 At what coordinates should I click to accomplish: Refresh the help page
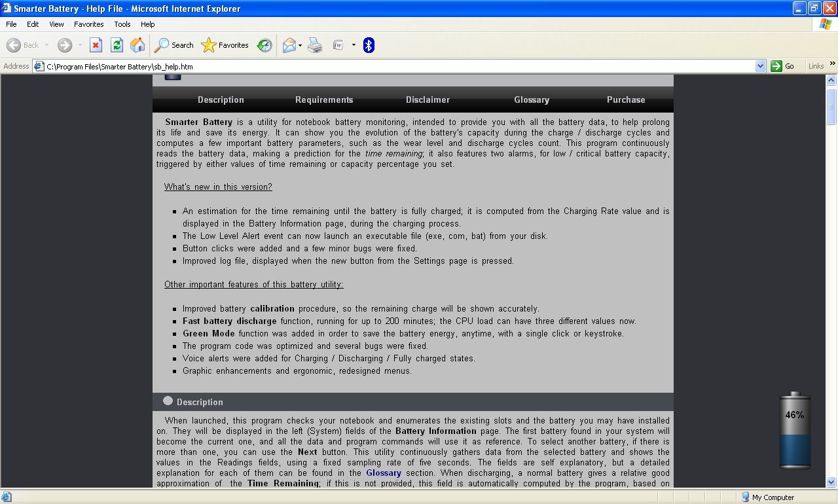(x=117, y=45)
